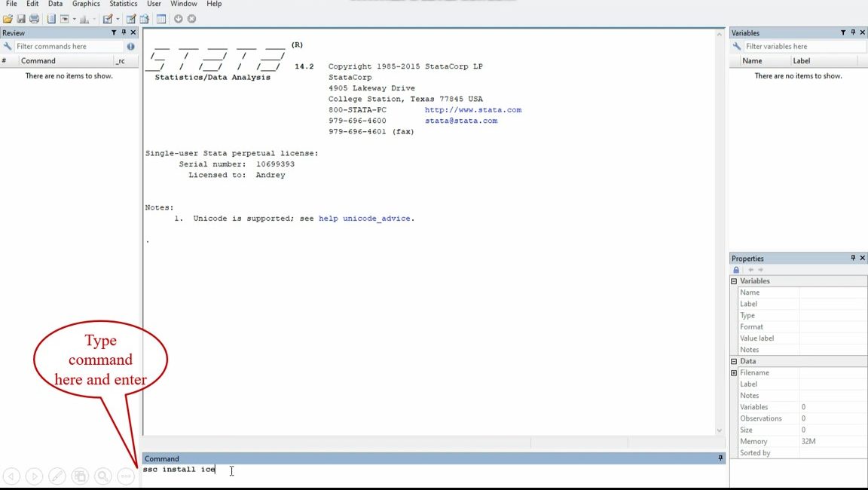868x490 pixels.
Task: Open the Data Editor (Browse) icon
Action: coord(145,19)
